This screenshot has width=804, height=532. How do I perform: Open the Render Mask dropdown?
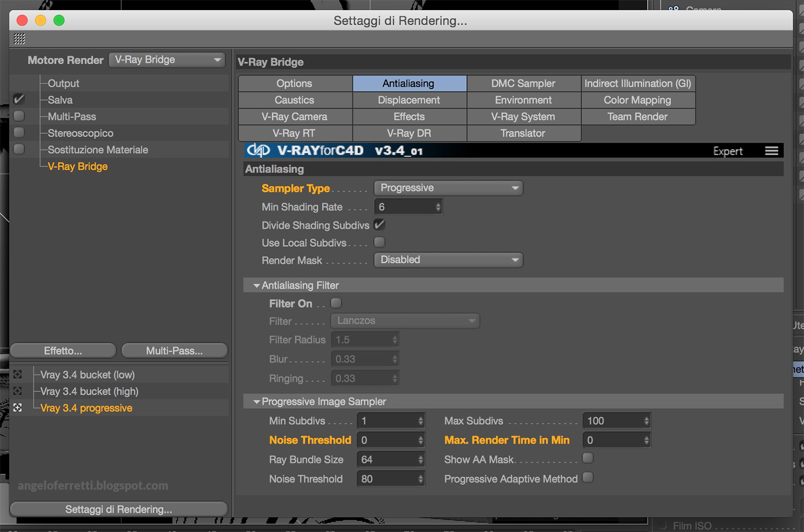tap(448, 260)
